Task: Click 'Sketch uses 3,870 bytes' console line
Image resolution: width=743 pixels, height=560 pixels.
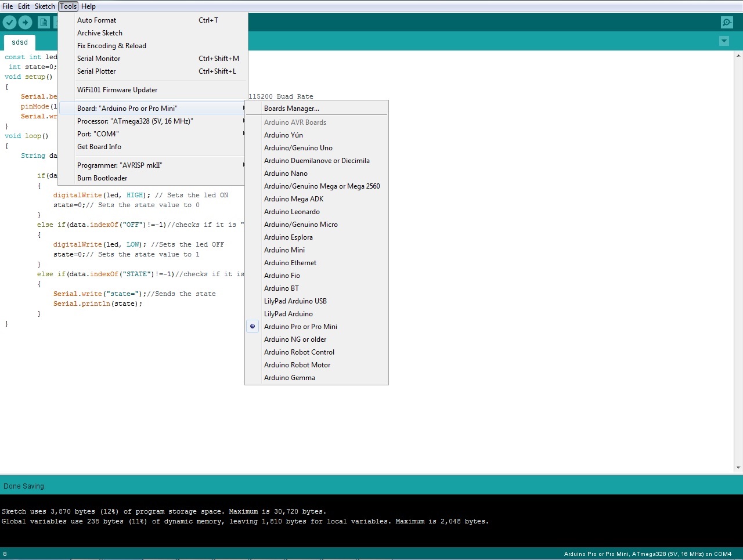Action: point(164,512)
